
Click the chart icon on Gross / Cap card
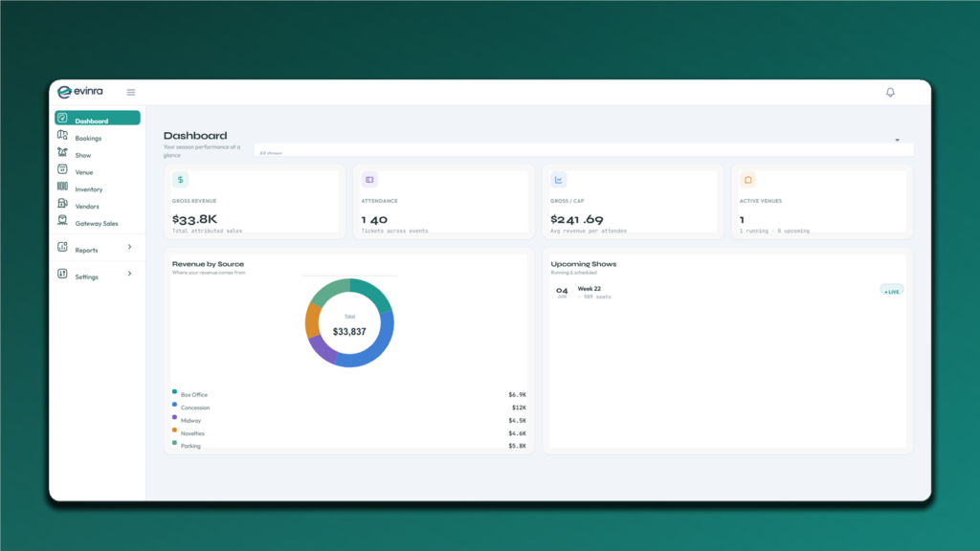[559, 180]
